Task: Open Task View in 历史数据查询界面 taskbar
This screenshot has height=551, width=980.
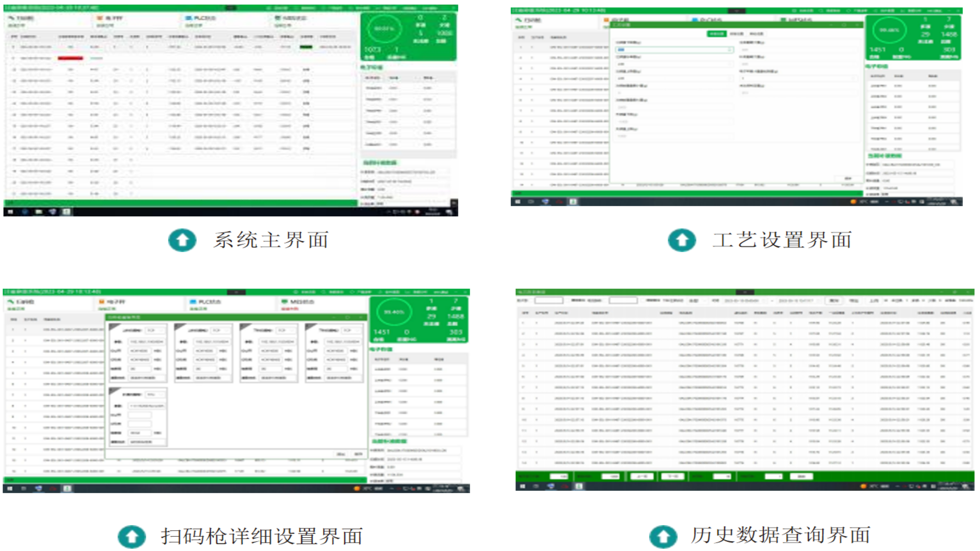Action: tap(536, 486)
